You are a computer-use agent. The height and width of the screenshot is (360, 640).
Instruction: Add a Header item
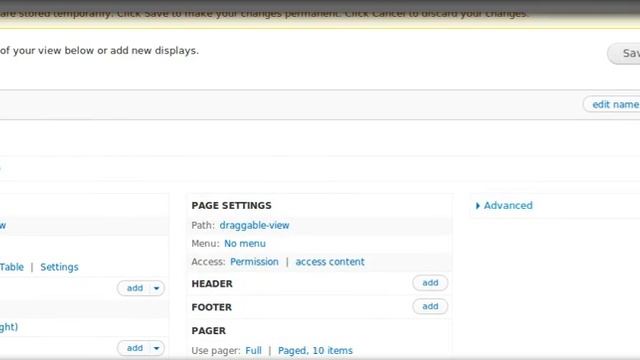pyautogui.click(x=430, y=283)
